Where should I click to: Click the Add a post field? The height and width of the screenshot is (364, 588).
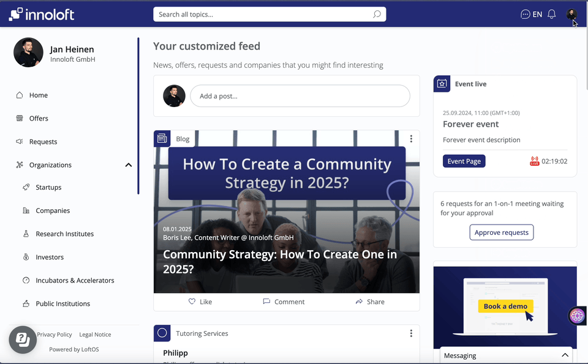300,96
